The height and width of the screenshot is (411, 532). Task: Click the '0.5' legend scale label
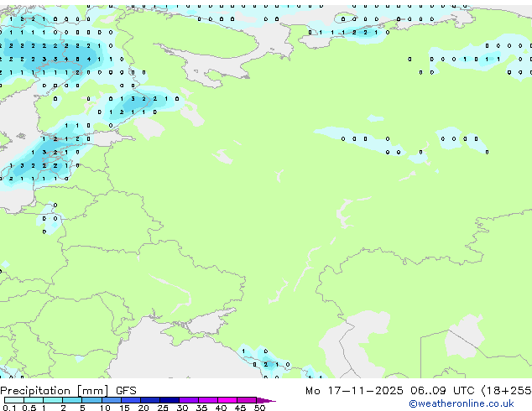pyautogui.click(x=29, y=408)
